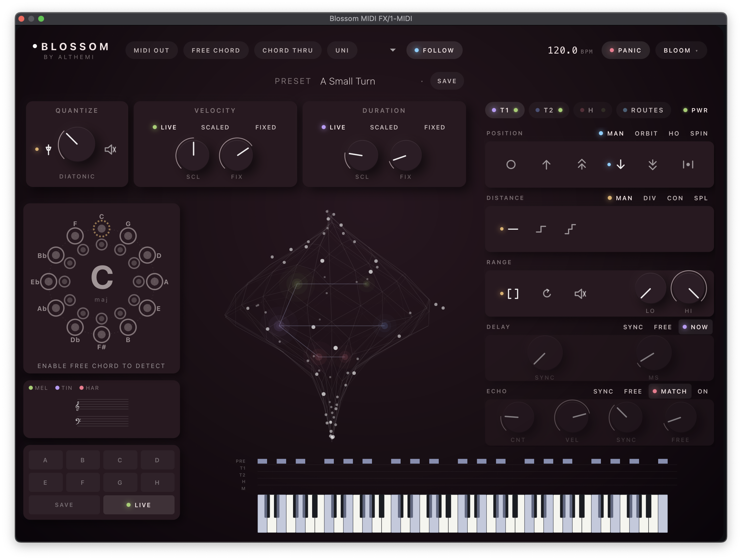Set Velocity mode to FIXED
Image resolution: width=742 pixels, height=560 pixels.
tap(266, 128)
